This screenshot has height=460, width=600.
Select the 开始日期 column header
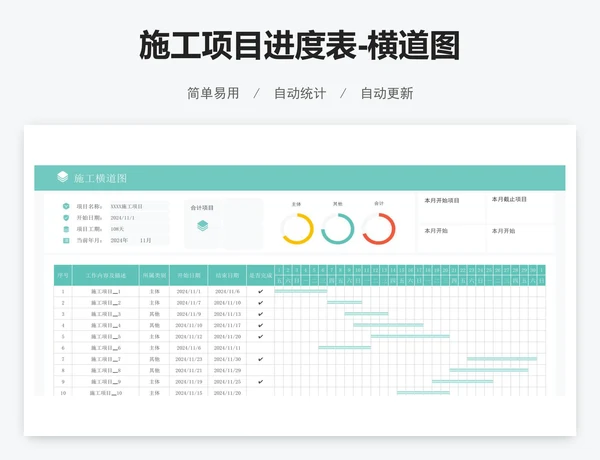(x=189, y=275)
